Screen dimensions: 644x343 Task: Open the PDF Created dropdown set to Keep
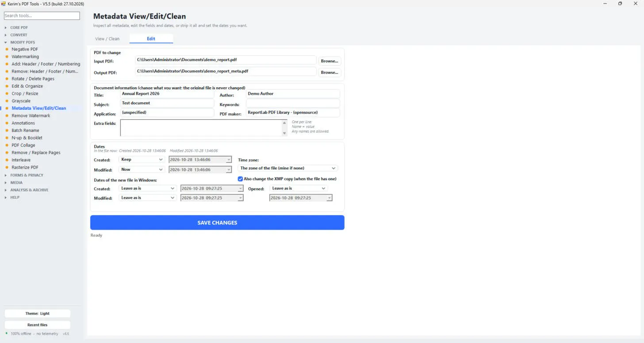coord(142,159)
